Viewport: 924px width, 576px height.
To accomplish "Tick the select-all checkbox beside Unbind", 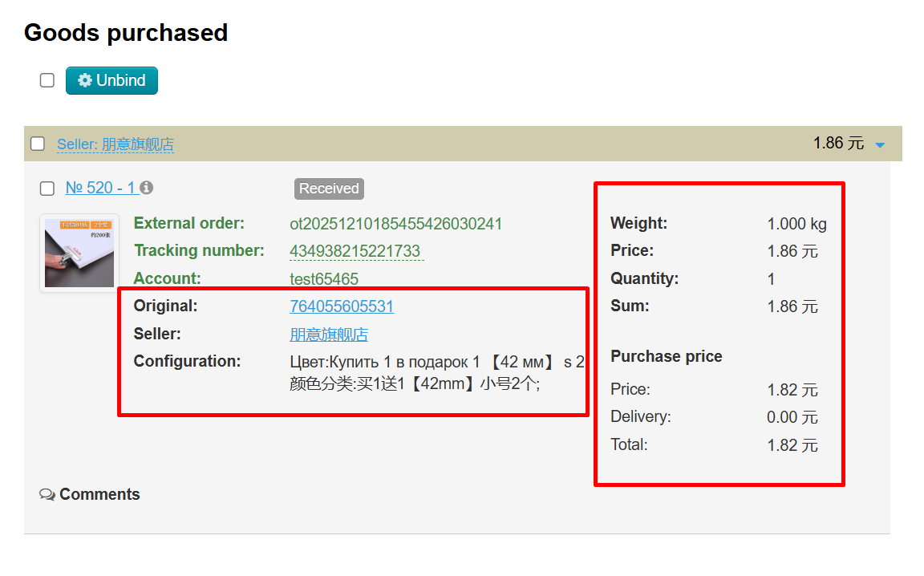I will (x=47, y=80).
